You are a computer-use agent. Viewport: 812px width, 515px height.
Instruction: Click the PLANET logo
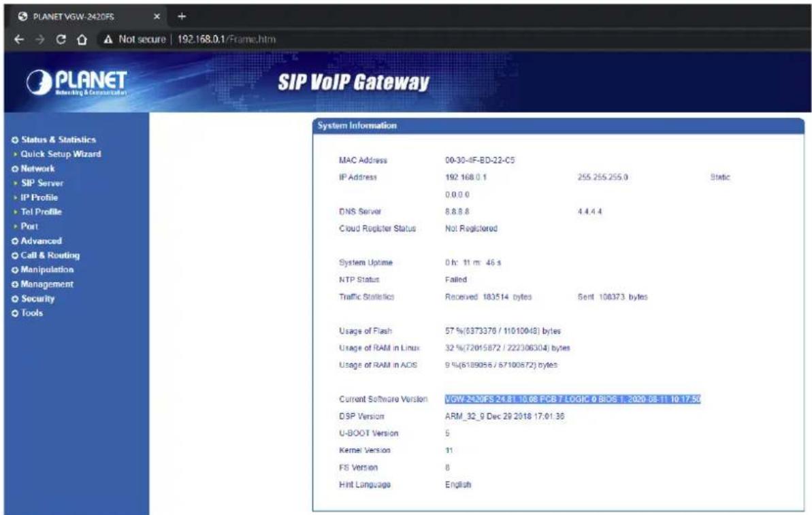pyautogui.click(x=77, y=82)
